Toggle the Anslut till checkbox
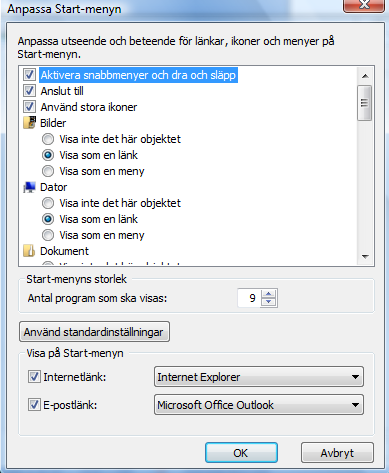The height and width of the screenshot is (473, 389). point(29,91)
